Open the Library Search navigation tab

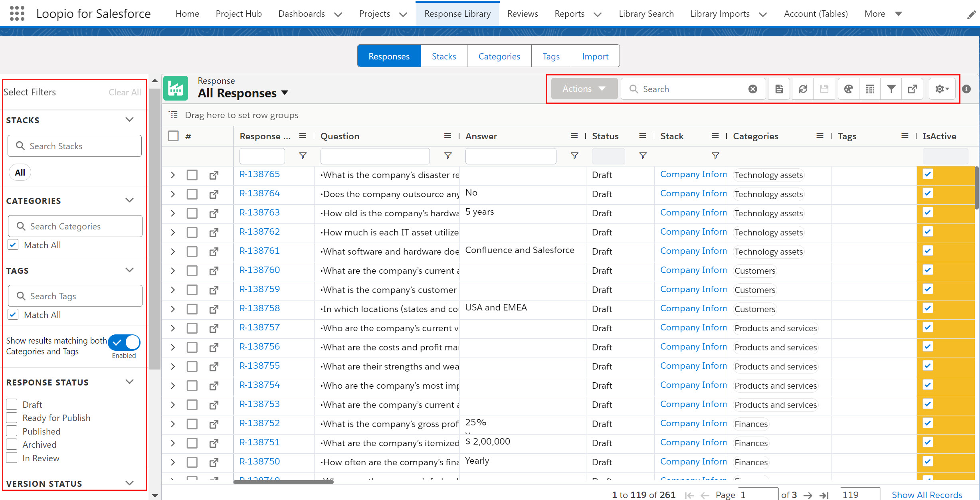tap(646, 14)
